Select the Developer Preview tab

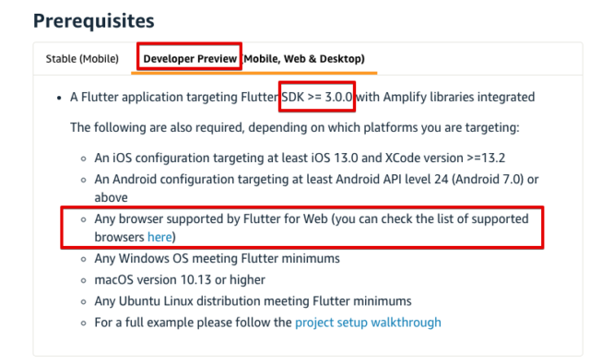190,59
